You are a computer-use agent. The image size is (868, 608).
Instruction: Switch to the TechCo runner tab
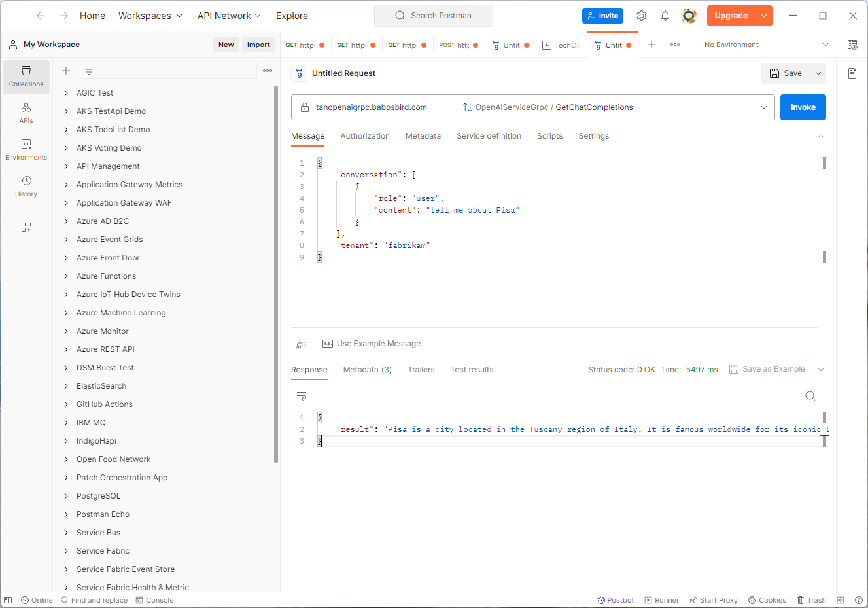point(561,45)
